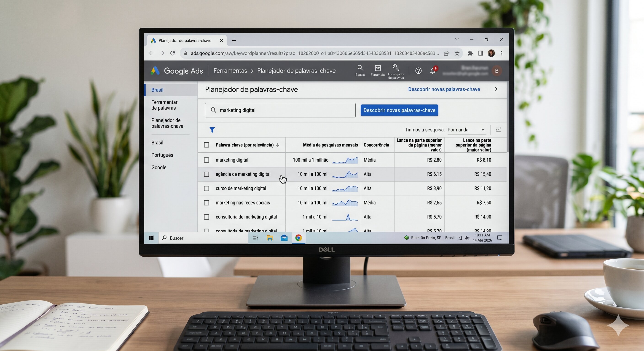Open Ferramentas in the breadcrumb
This screenshot has width=644, height=351.
tap(230, 71)
